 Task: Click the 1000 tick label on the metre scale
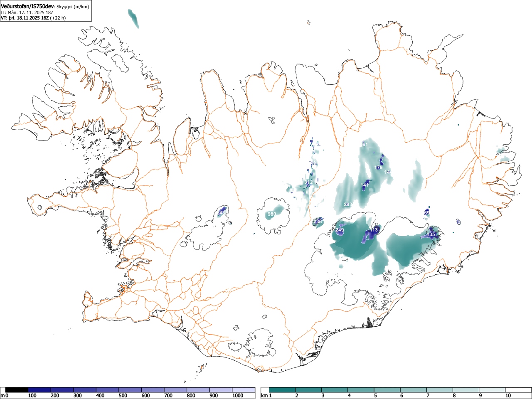click(237, 396)
